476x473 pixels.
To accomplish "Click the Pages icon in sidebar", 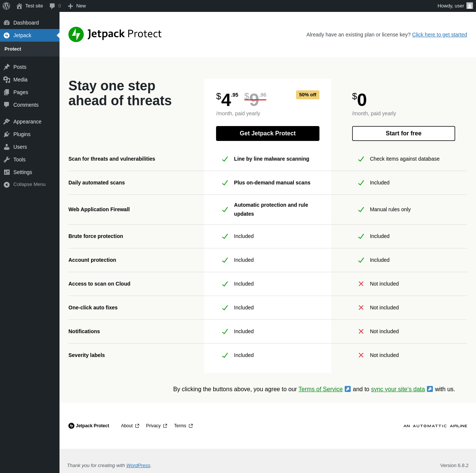I will [7, 92].
